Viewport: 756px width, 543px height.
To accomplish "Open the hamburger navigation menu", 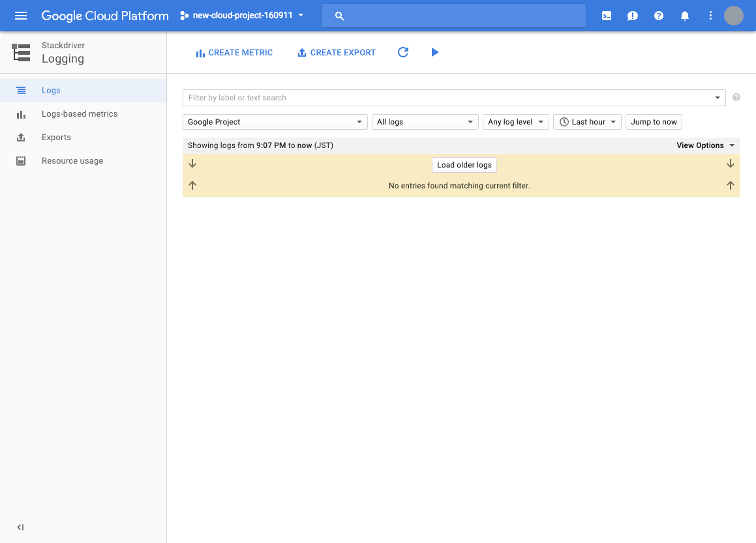I will tap(21, 16).
